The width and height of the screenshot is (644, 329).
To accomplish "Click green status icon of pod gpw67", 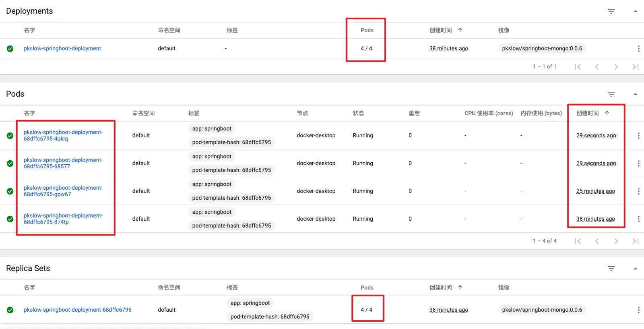I will (x=10, y=191).
